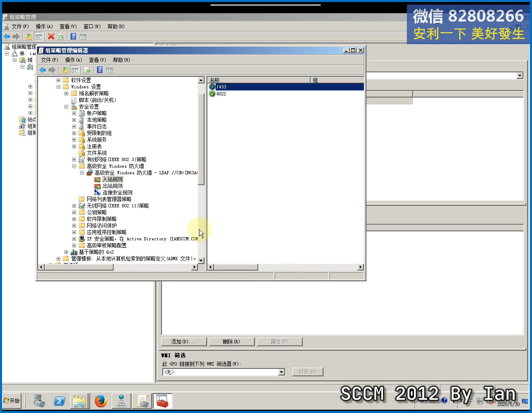The image size is (532, 413).
Task: Open 文件(F) menu in Group Policy Editor
Action: tap(50, 60)
